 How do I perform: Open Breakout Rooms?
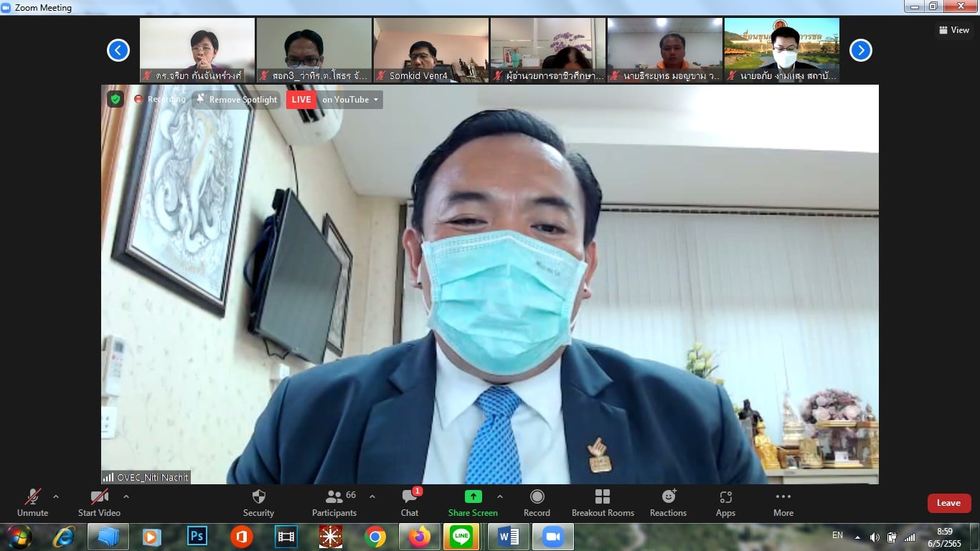(x=603, y=502)
